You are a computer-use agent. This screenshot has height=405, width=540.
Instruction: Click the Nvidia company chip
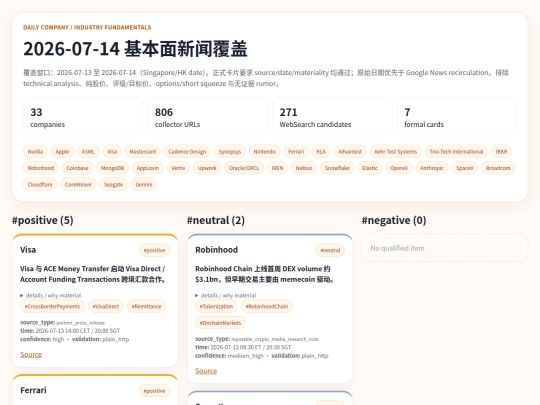pyautogui.click(x=35, y=152)
